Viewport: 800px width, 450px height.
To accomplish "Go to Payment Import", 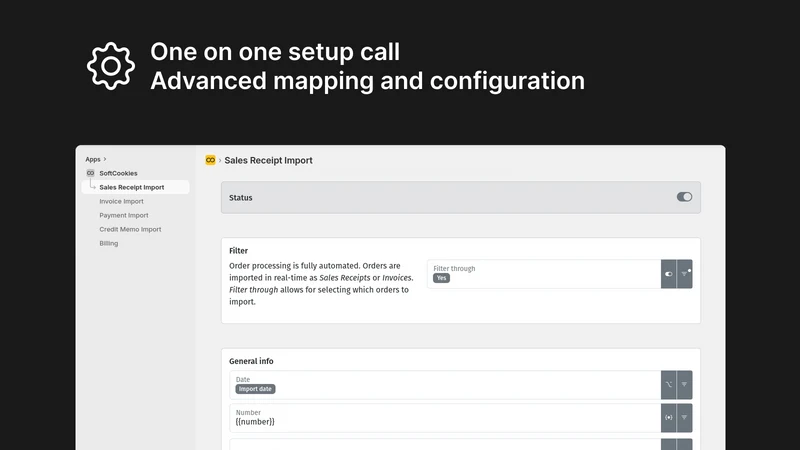I will click(x=124, y=215).
